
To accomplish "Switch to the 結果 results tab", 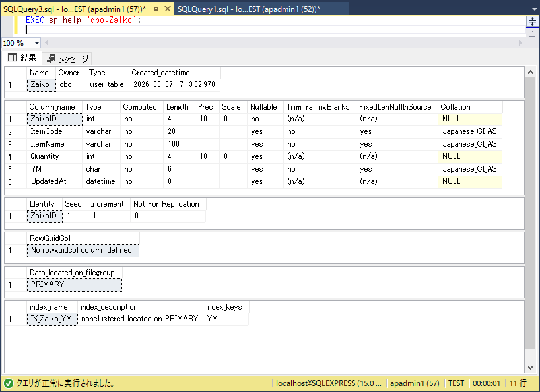I will coord(22,58).
